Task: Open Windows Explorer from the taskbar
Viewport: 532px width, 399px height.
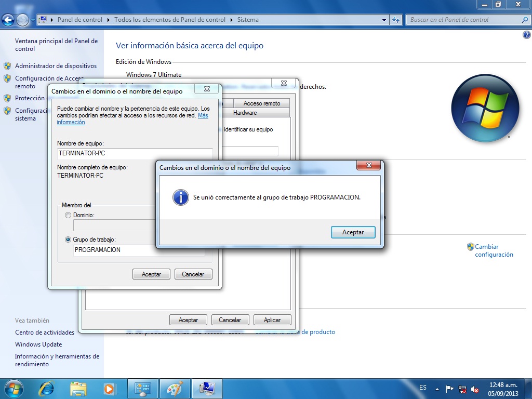Action: 78,389
